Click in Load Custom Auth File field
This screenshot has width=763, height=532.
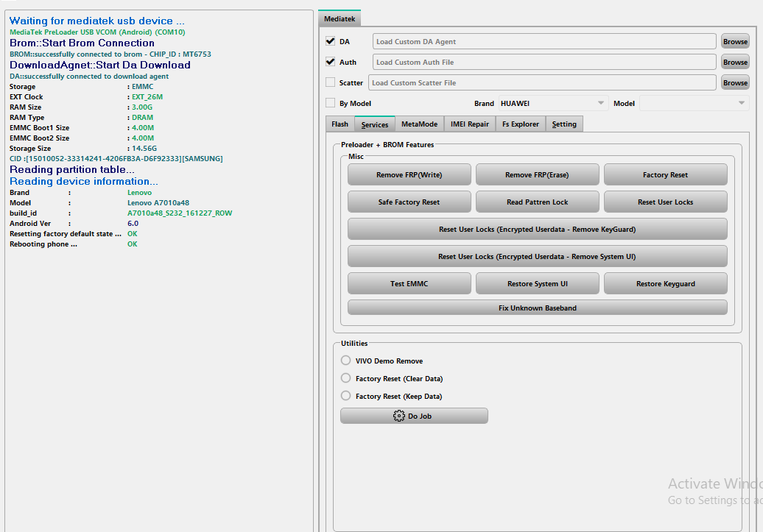point(544,62)
